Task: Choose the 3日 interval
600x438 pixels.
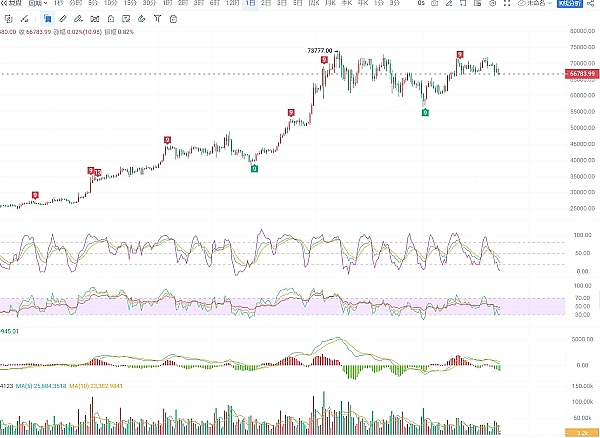Action: coord(282,3)
